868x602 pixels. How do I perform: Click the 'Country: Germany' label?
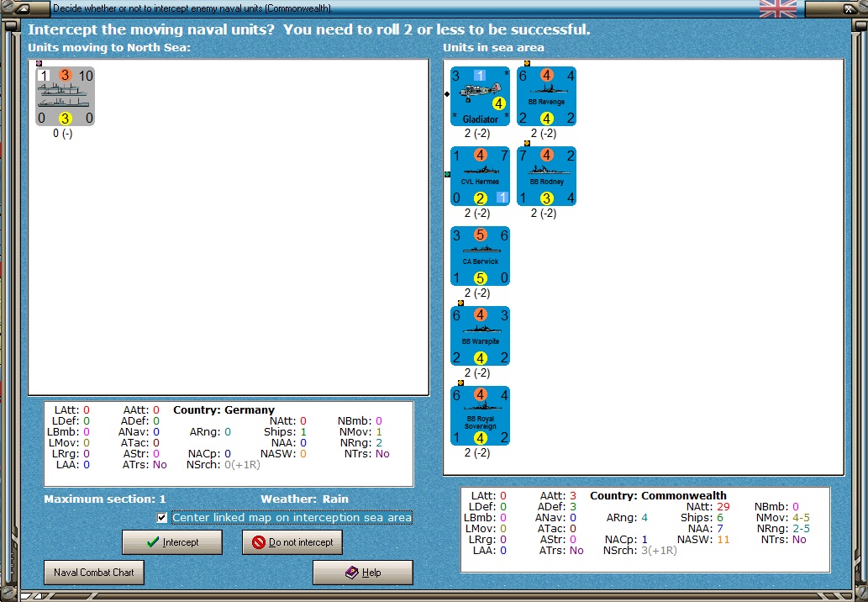pos(224,409)
